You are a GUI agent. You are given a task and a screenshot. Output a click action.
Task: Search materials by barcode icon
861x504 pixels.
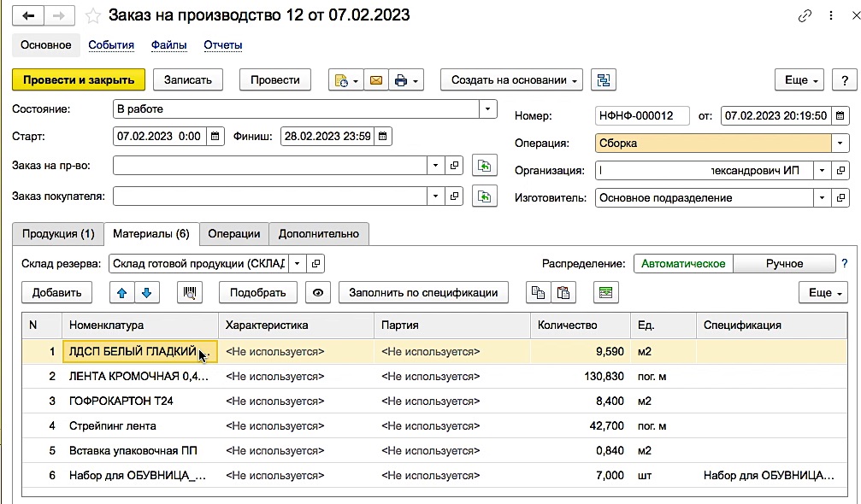click(x=190, y=292)
